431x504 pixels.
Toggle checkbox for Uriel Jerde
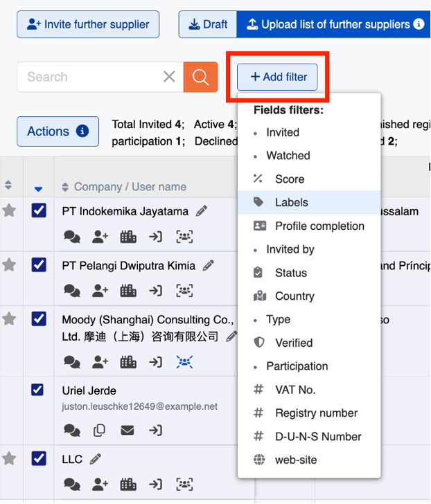(39, 390)
